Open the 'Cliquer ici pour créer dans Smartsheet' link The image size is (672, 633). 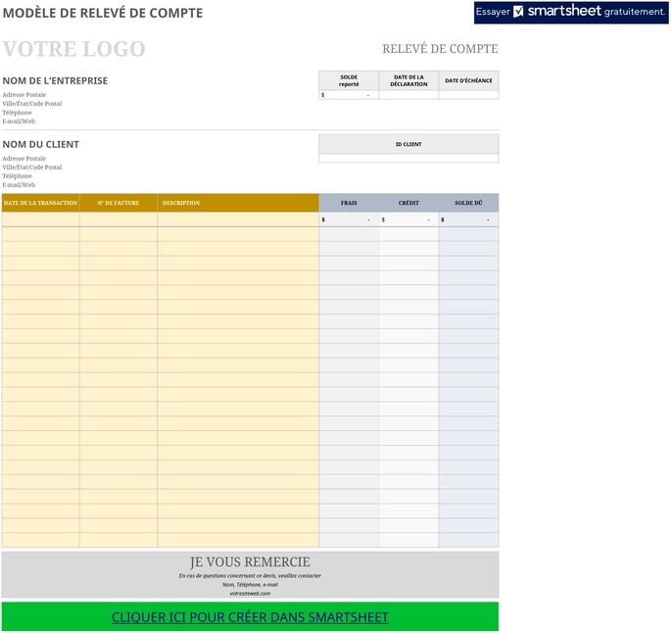[250, 617]
